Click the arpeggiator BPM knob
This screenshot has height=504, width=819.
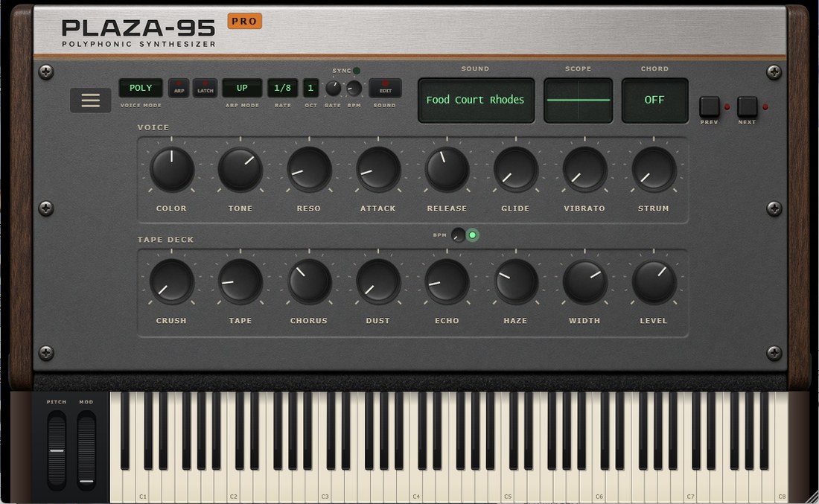point(354,89)
